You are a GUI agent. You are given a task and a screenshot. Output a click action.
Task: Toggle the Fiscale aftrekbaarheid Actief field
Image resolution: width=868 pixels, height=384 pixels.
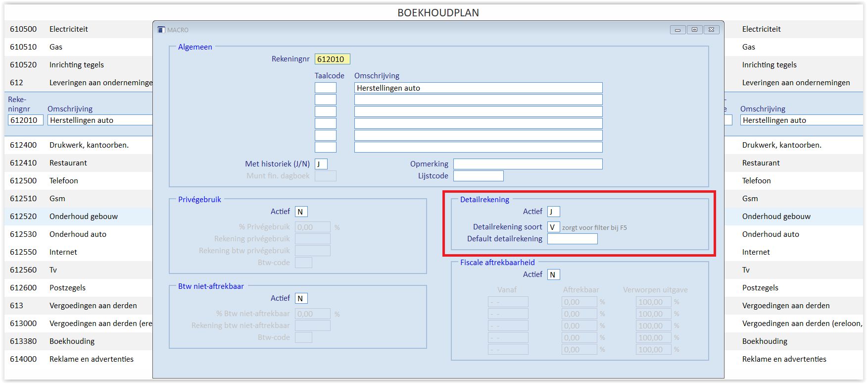[553, 274]
